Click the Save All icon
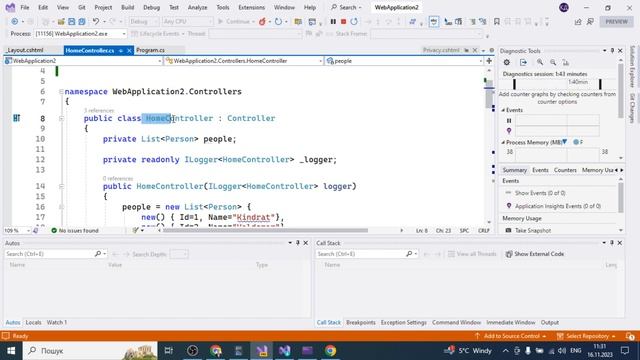Screen dimensions: 640x360 (82, 22)
